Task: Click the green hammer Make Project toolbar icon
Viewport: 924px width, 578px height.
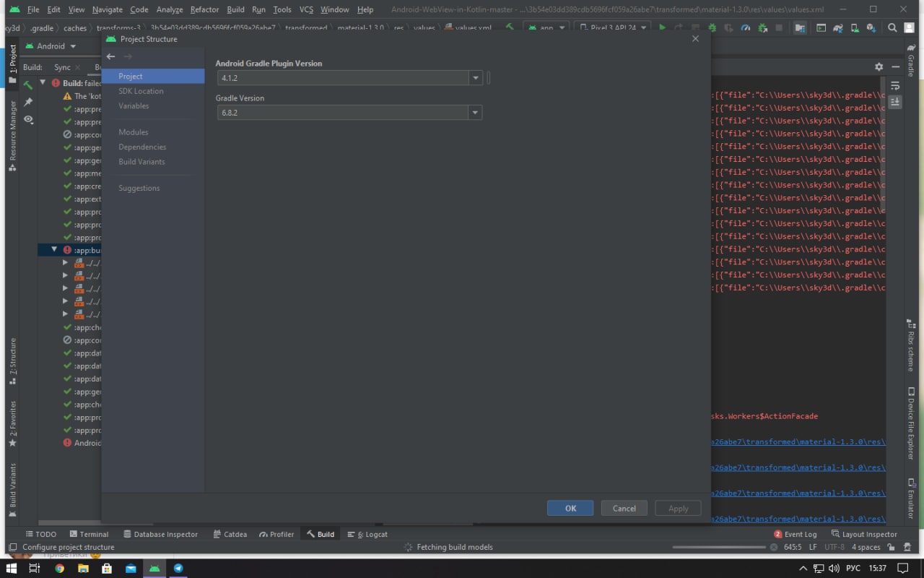Action: pyautogui.click(x=510, y=27)
